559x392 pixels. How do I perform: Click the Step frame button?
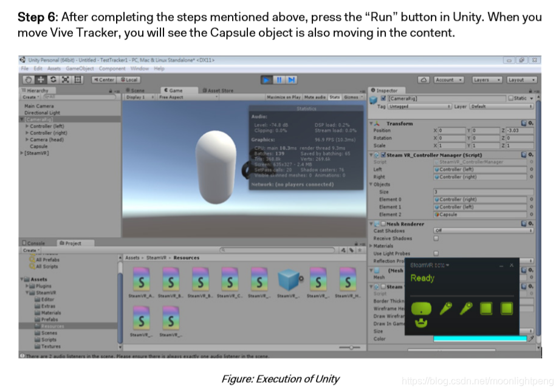tap(292, 80)
